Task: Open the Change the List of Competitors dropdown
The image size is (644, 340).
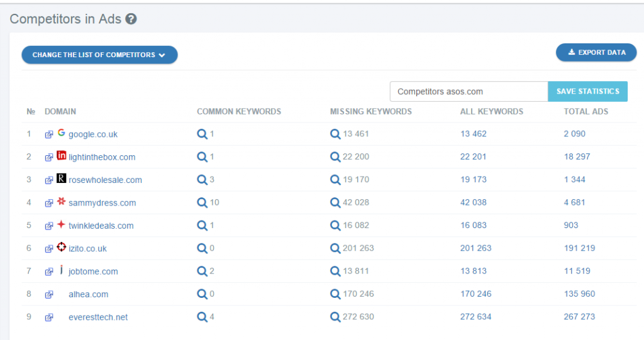Action: (99, 55)
